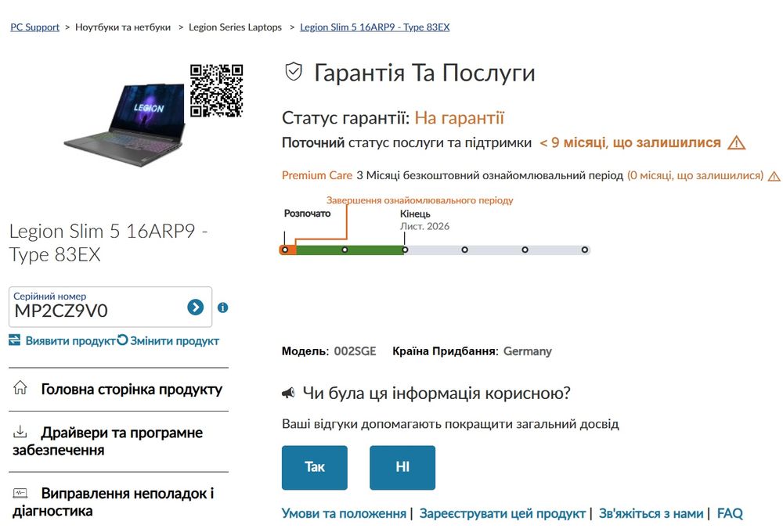
Task: Open Виправлення неполадок і діагностика
Action: (118, 502)
